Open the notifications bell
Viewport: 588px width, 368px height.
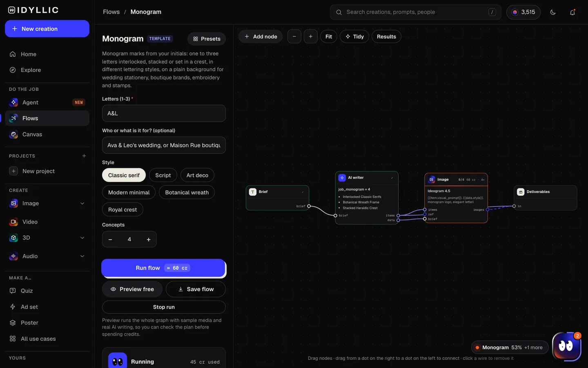click(x=572, y=12)
